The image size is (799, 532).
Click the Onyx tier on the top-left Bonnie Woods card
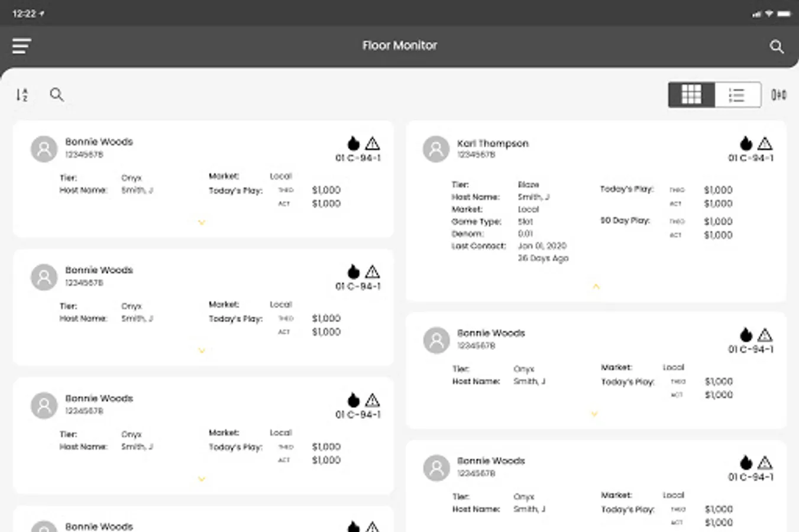[131, 178]
